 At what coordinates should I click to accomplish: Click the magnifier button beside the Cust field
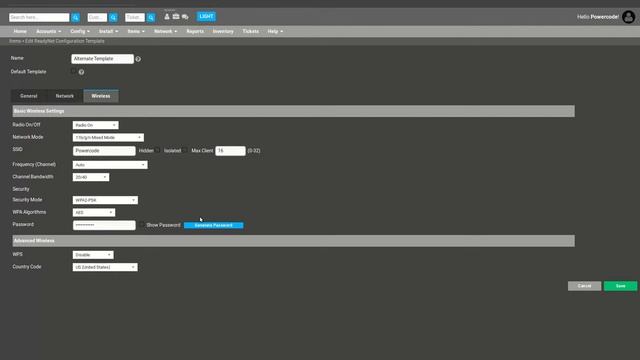click(113, 17)
